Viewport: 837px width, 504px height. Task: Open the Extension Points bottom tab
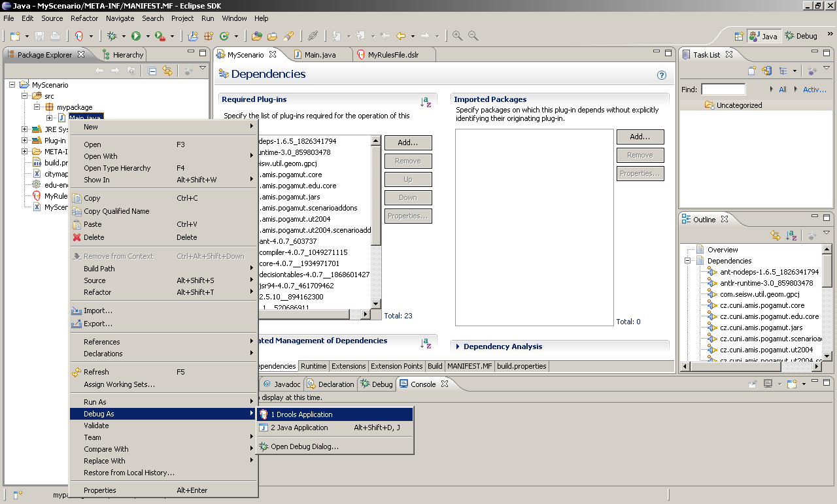click(x=397, y=366)
